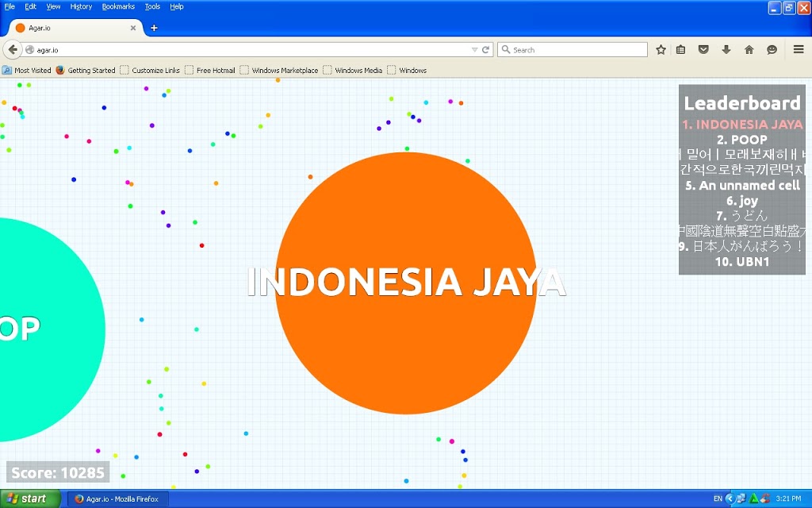Open the Hello chat smiley icon
The height and width of the screenshot is (508, 812).
tap(772, 50)
